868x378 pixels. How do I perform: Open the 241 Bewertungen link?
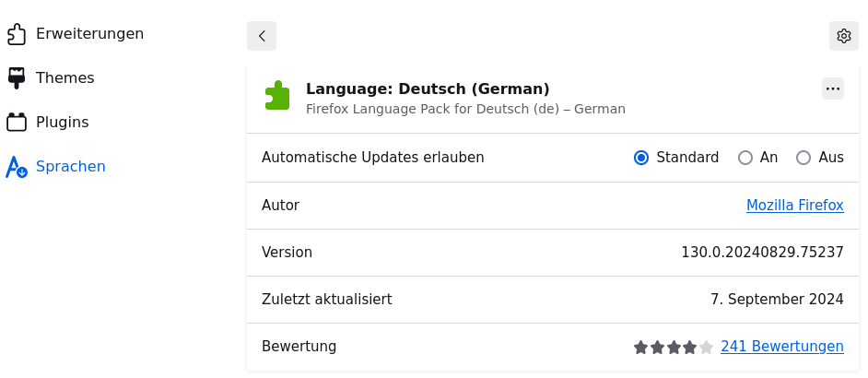782,347
